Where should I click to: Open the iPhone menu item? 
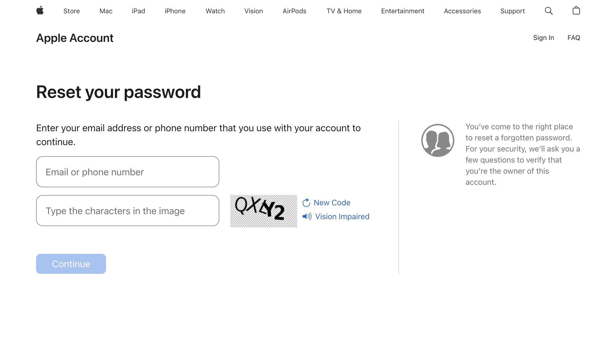tap(175, 11)
